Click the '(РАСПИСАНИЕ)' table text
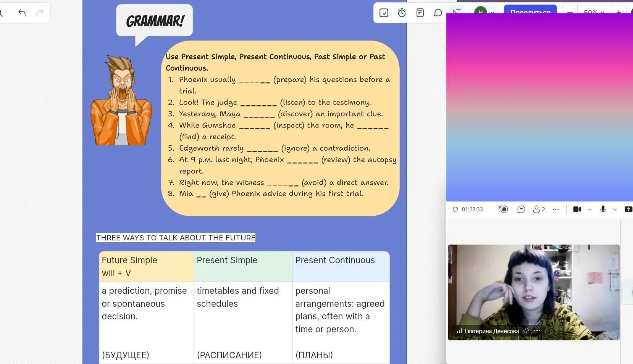Image resolution: width=633 pixels, height=364 pixels. [229, 355]
